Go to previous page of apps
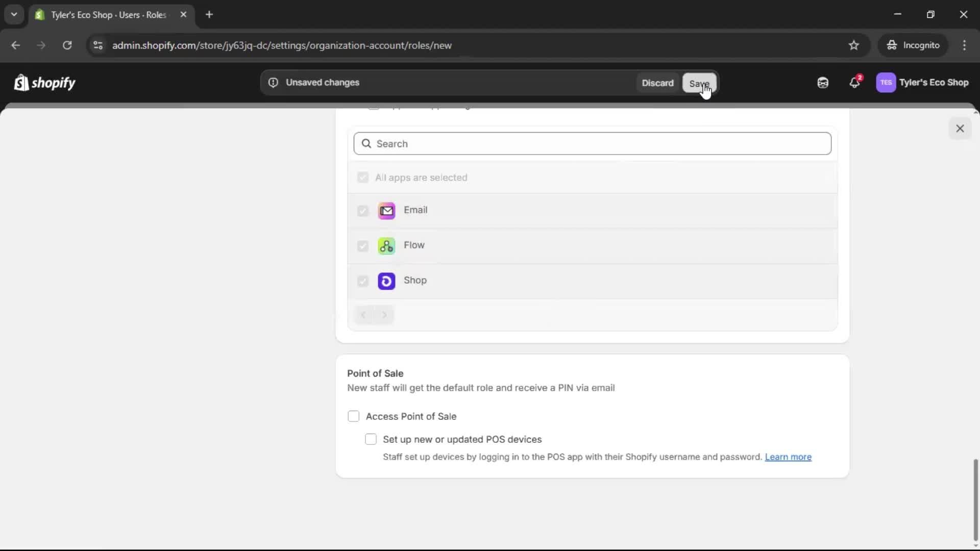This screenshot has width=980, height=551. 363,315
